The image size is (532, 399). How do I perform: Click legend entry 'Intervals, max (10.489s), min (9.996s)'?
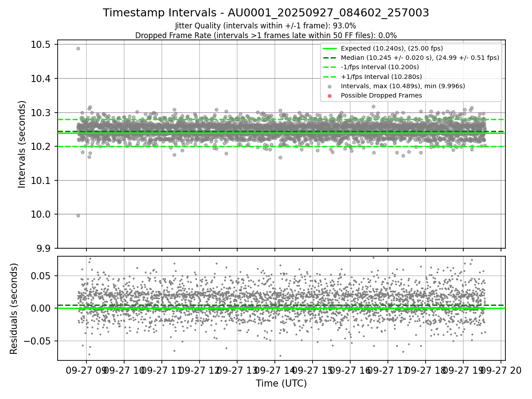(403, 86)
